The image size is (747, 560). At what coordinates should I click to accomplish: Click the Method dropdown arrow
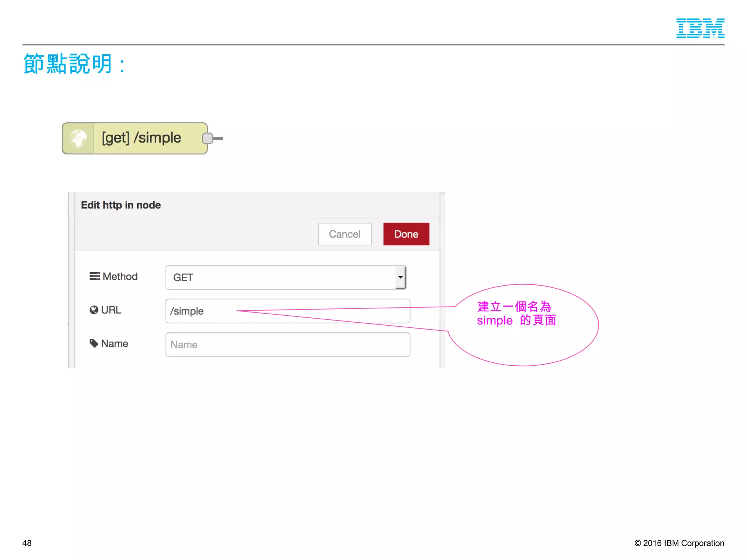point(400,277)
